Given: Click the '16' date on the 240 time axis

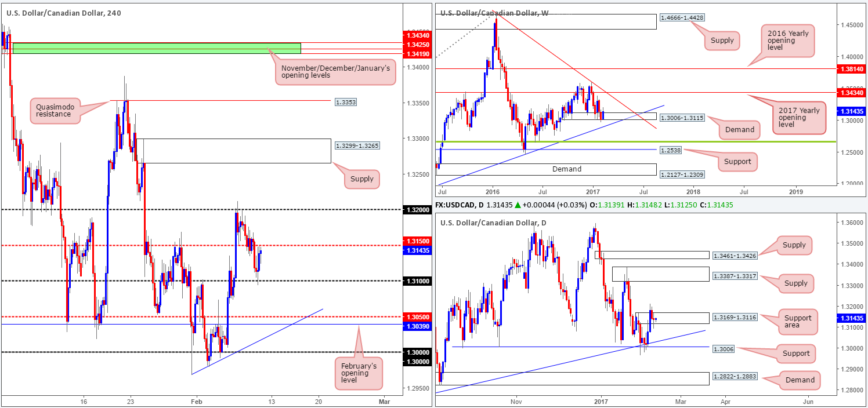Looking at the screenshot, I should (84, 401).
